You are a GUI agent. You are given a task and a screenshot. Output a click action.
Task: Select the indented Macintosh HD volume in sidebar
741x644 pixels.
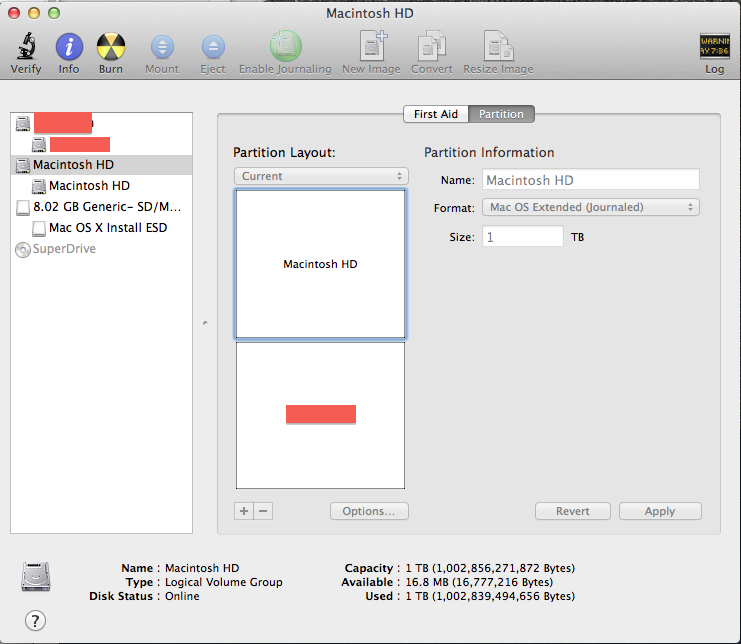101,186
